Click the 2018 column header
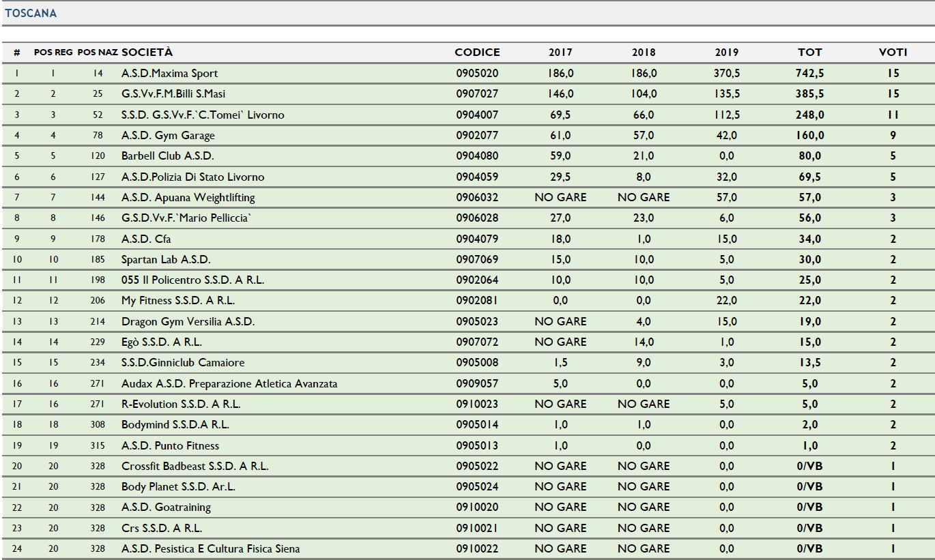 (644, 52)
